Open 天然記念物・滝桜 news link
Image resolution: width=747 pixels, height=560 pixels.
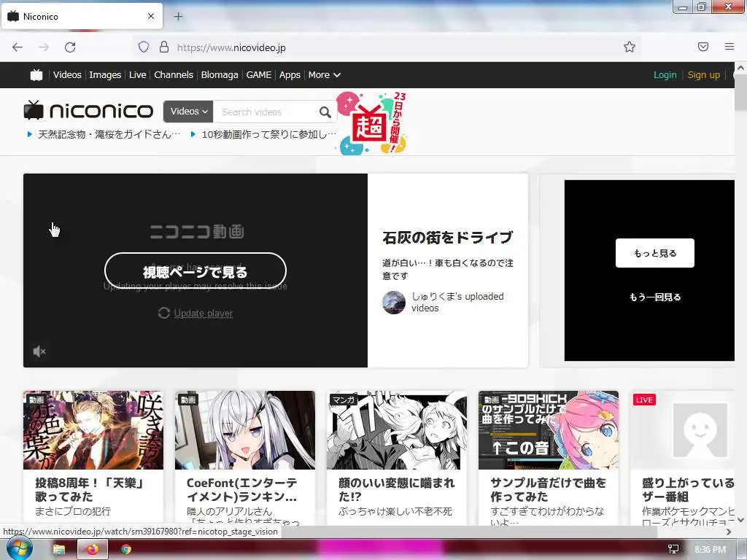(109, 134)
